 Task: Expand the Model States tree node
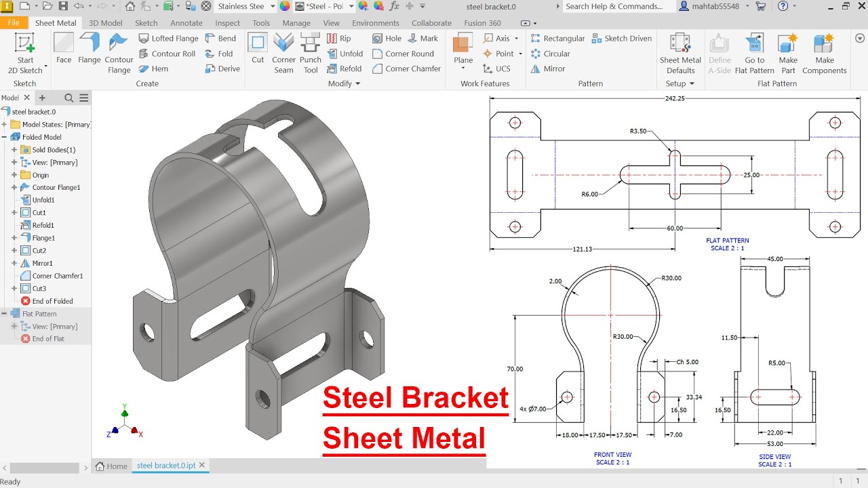tap(5, 125)
